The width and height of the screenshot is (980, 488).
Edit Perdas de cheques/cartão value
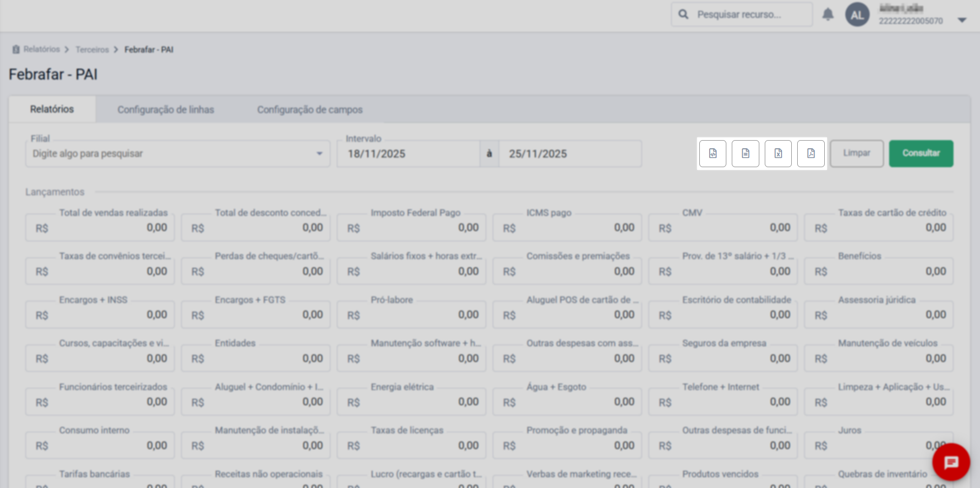click(256, 272)
